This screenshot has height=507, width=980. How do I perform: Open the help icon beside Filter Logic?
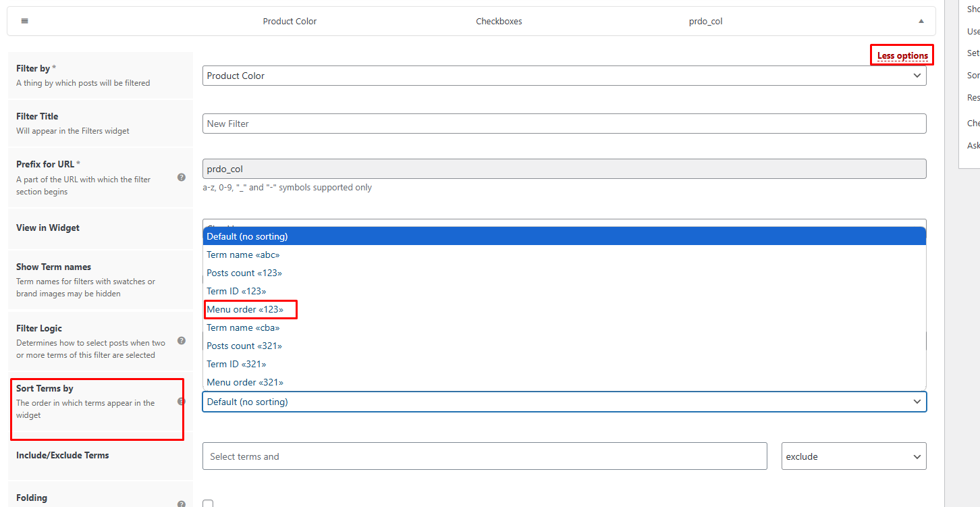[182, 341]
